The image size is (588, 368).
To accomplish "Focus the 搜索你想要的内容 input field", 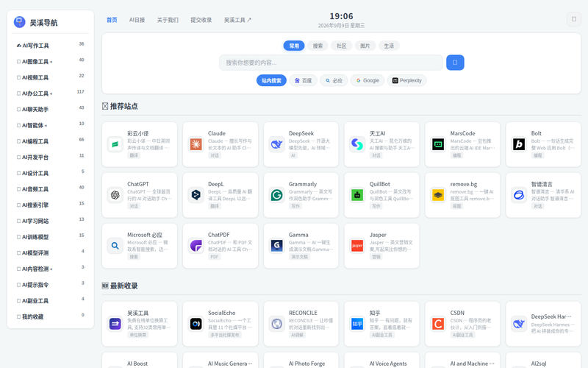I will [331, 63].
